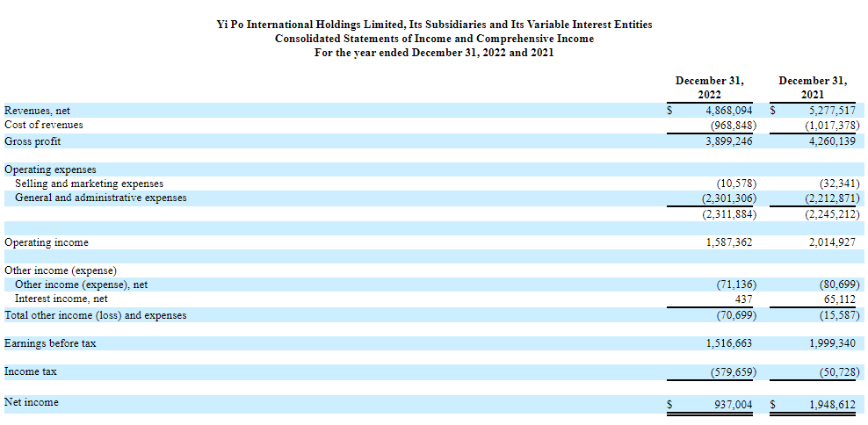Select 2022 total operating expenses (2,311,884)
The width and height of the screenshot is (868, 425).
pyautogui.click(x=729, y=214)
